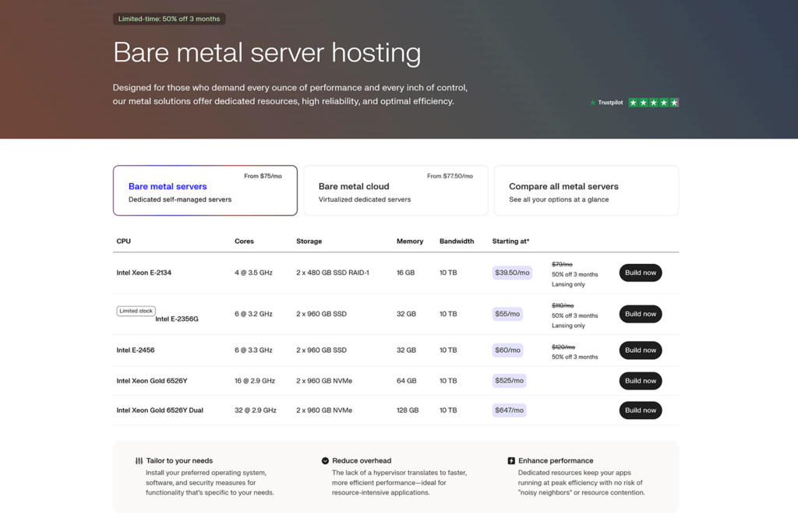This screenshot has height=532, width=798.
Task: Click the Starting at* column header
Action: (x=510, y=241)
